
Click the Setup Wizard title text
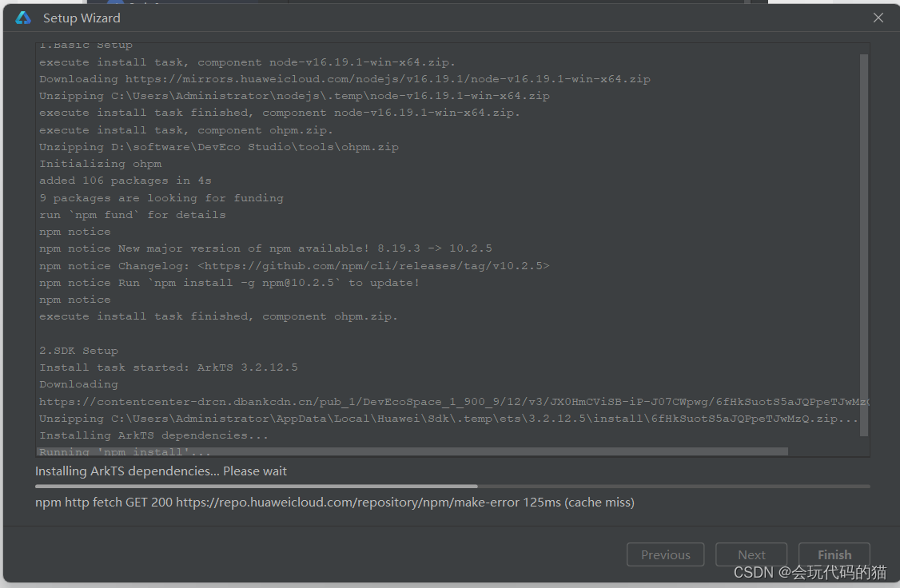(x=82, y=18)
